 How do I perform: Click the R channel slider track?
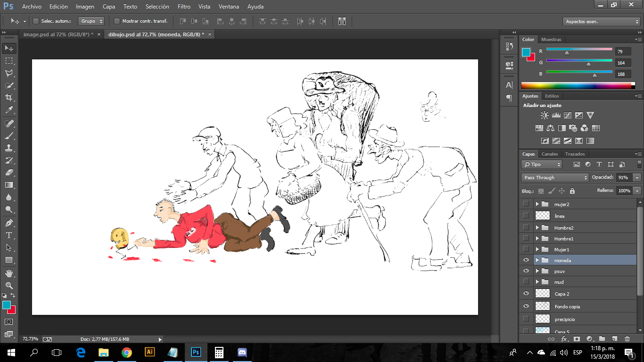[x=579, y=49]
